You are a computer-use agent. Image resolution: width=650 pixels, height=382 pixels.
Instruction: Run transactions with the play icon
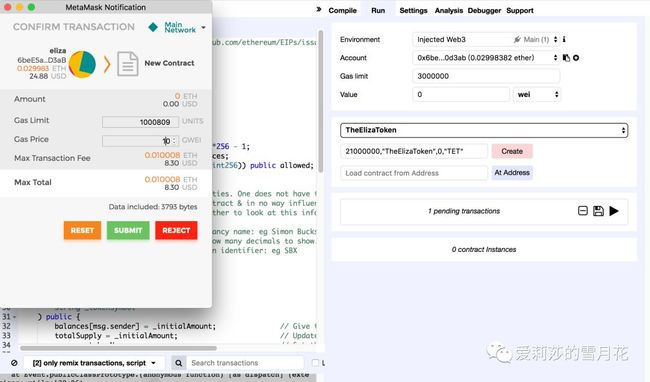point(614,211)
